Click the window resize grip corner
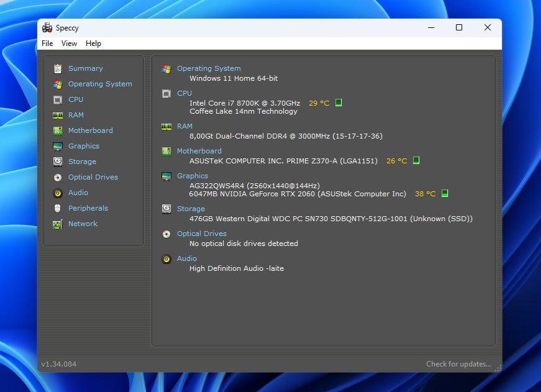Screen dimensions: 541x392 (498, 368)
